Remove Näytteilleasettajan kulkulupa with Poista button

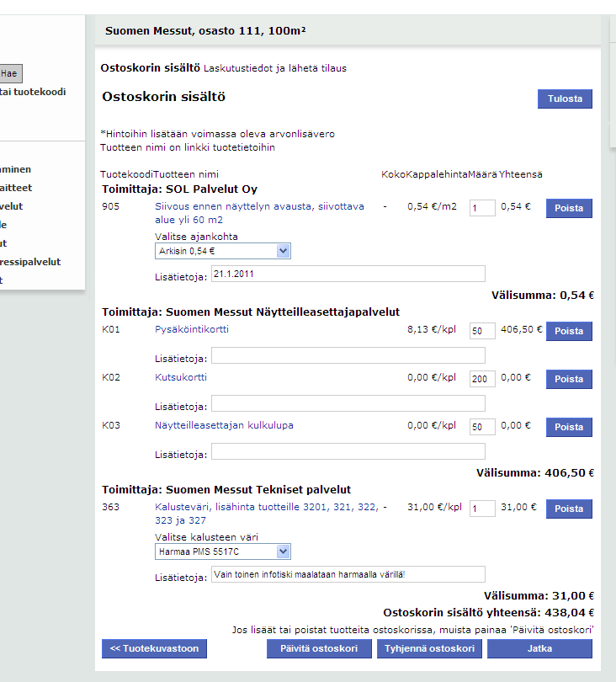[x=569, y=427]
